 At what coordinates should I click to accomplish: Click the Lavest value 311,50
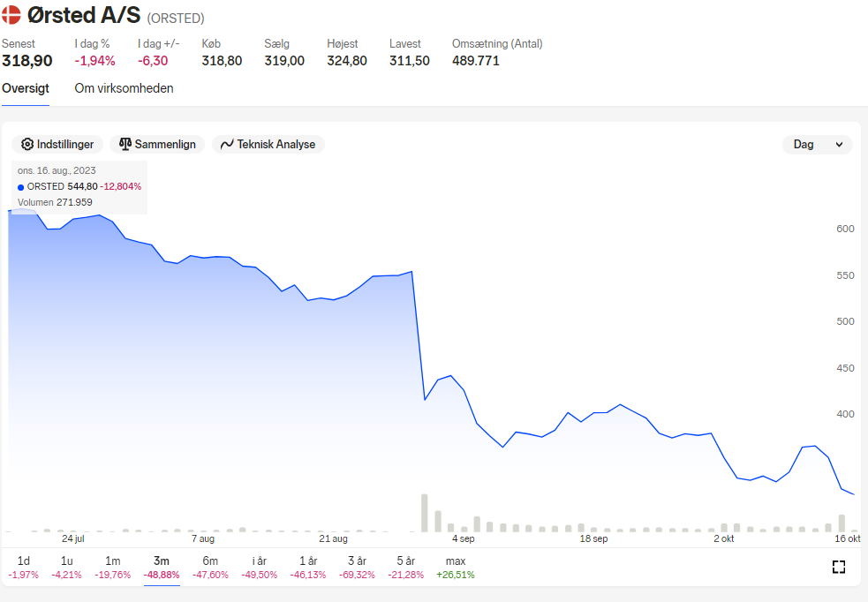pos(410,61)
